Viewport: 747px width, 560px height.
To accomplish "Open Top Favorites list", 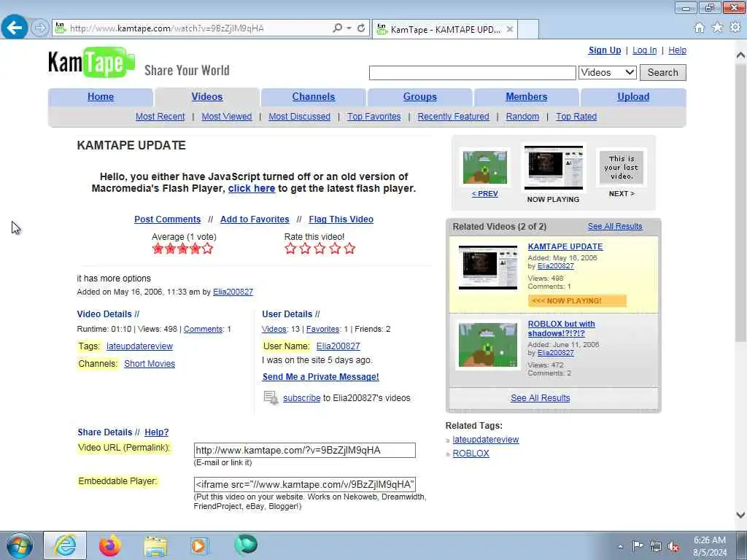I will 374,117.
